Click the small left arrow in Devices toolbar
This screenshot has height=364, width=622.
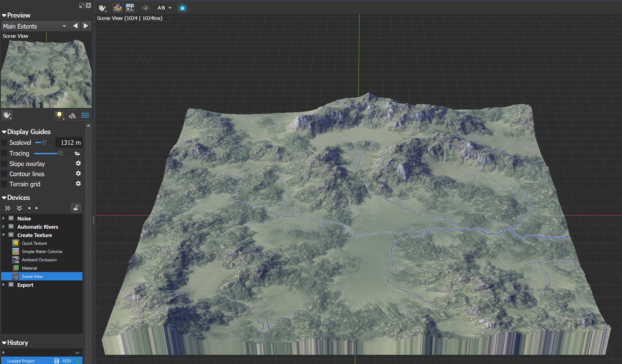[x=29, y=208]
